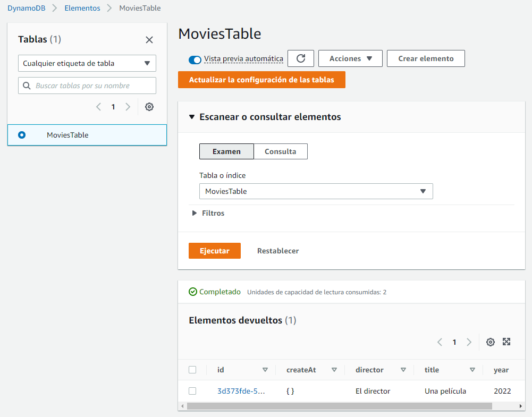Open returned items preferences gear
532x417 pixels.
tap(490, 342)
